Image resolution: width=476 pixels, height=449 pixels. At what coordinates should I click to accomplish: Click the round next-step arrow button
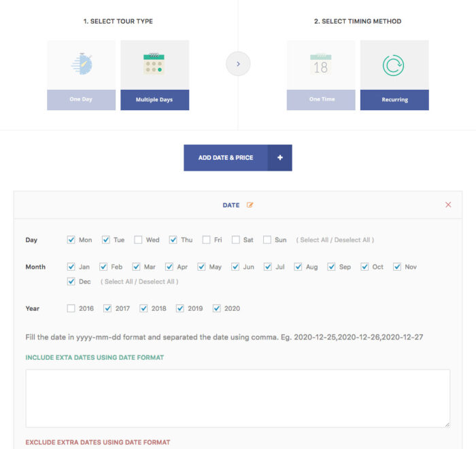(x=238, y=64)
